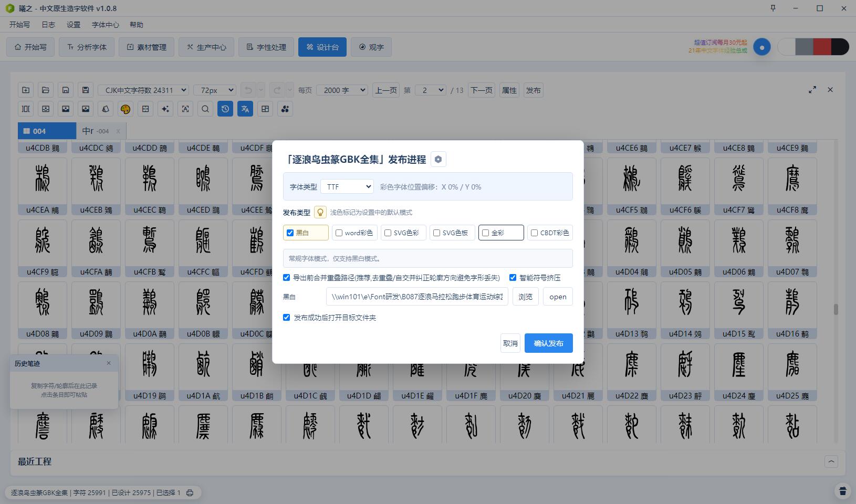Check the 全彩 option
This screenshot has width=856, height=504.
pyautogui.click(x=485, y=233)
